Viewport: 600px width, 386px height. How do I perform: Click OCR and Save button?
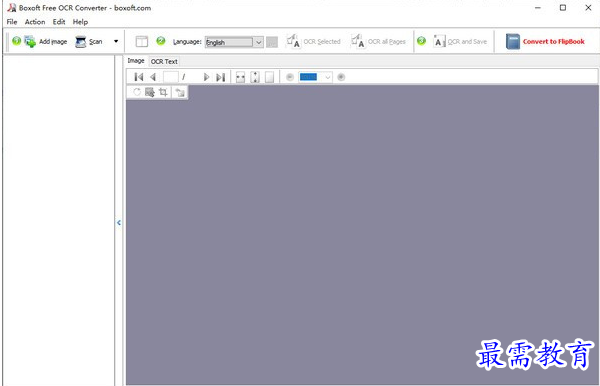click(460, 41)
